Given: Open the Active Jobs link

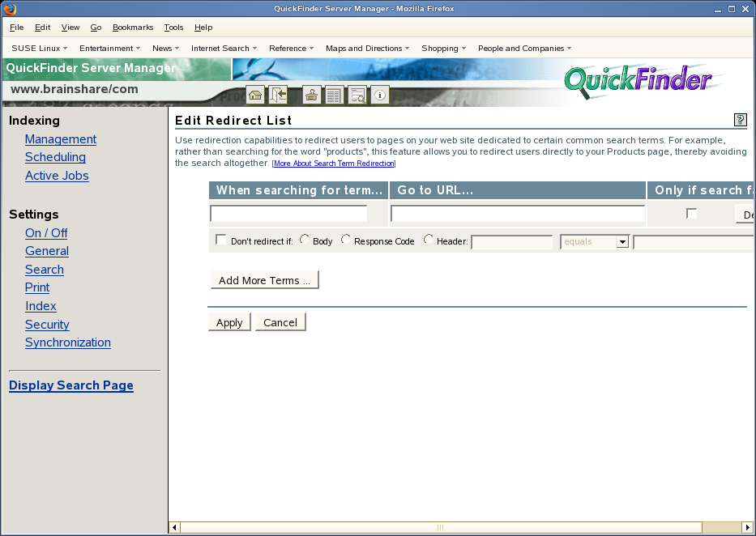Looking at the screenshot, I should [57, 176].
